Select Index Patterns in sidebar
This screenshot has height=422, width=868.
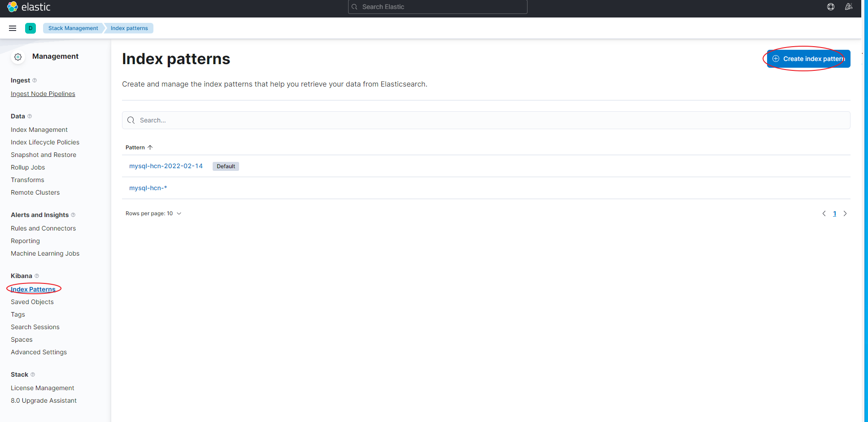(x=33, y=289)
